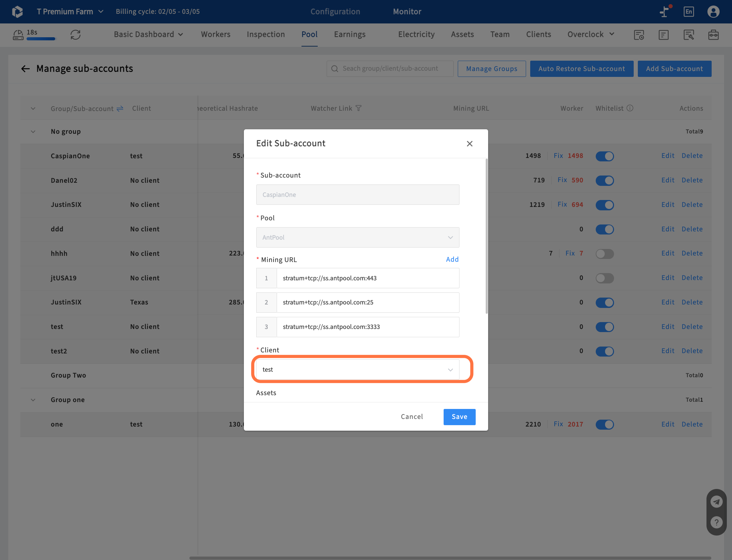Go back using the left arrow
The height and width of the screenshot is (560, 732).
[x=25, y=69]
